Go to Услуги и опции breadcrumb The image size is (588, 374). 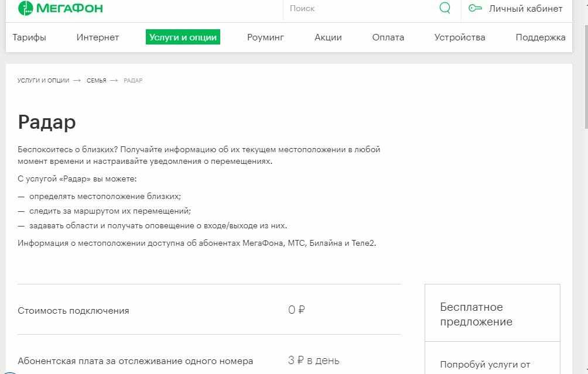point(43,80)
